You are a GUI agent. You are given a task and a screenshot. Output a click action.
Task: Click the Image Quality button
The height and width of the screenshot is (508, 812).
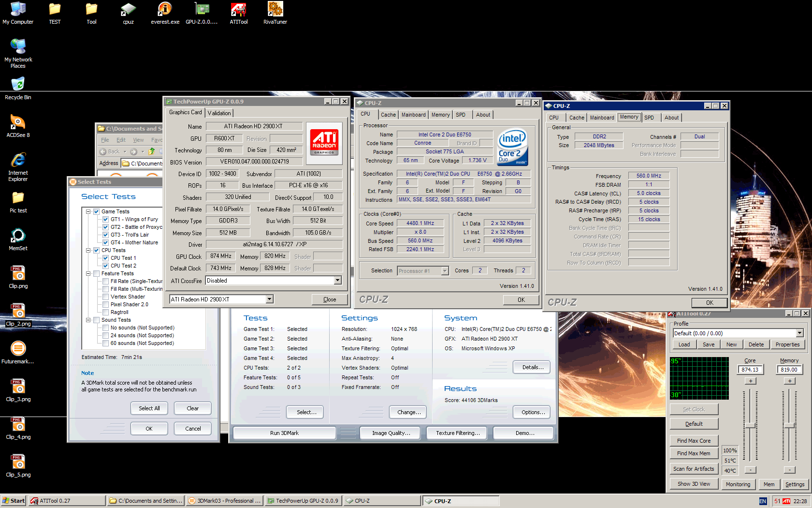[391, 433]
